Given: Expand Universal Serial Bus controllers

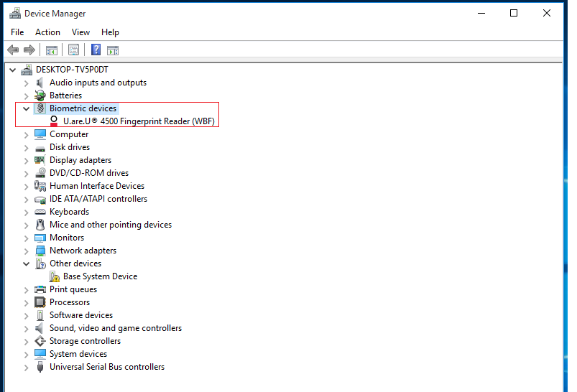Looking at the screenshot, I should point(27,367).
